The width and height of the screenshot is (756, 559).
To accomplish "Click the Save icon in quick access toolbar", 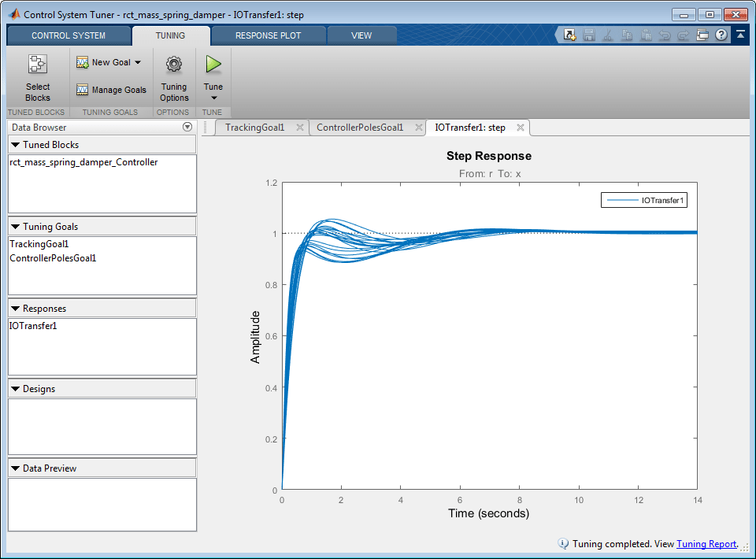I will coord(589,35).
